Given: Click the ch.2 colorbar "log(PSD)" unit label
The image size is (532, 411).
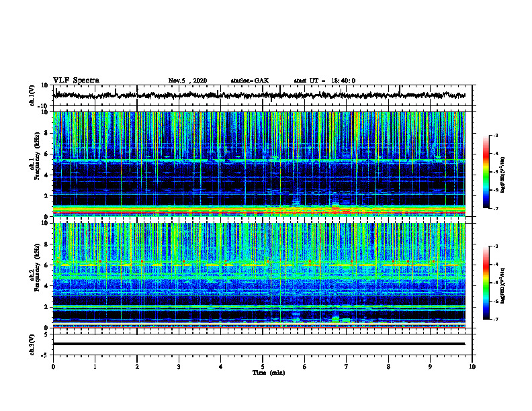Looking at the screenshot, I should [x=502, y=285].
